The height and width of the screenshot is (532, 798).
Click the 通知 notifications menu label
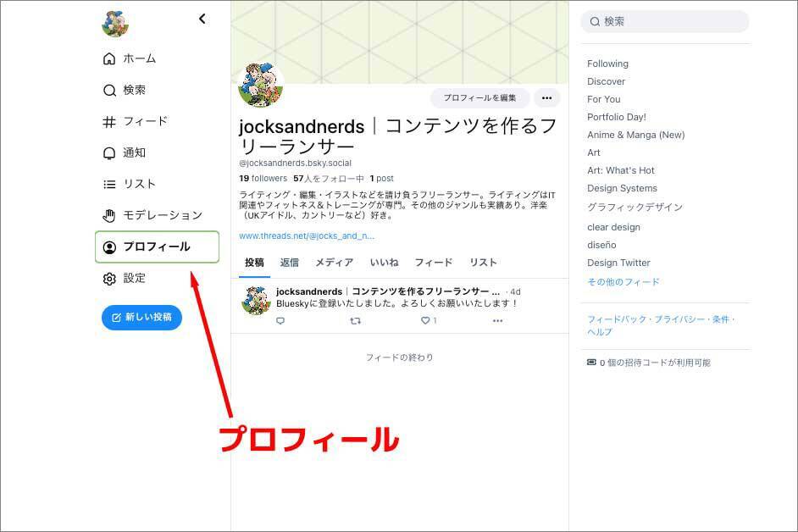[x=135, y=153]
